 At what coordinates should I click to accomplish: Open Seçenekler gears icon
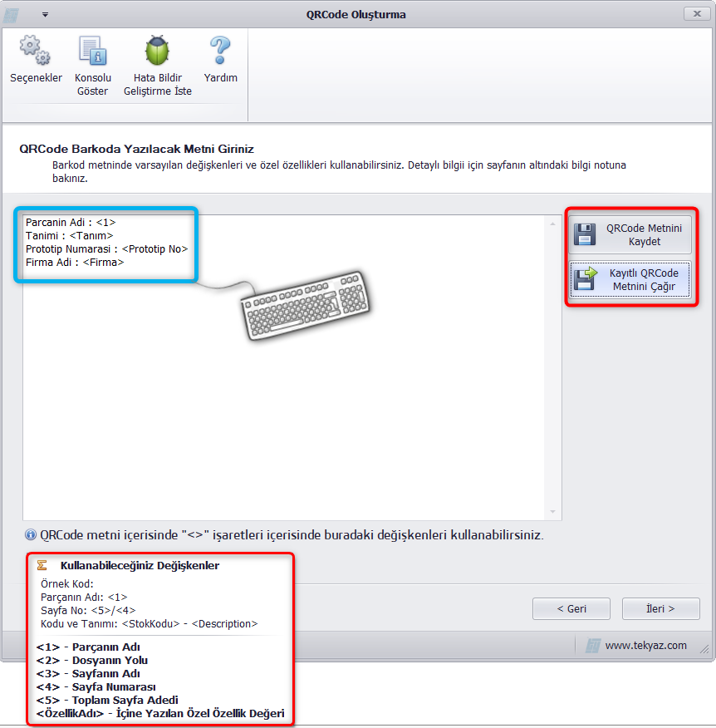point(35,50)
